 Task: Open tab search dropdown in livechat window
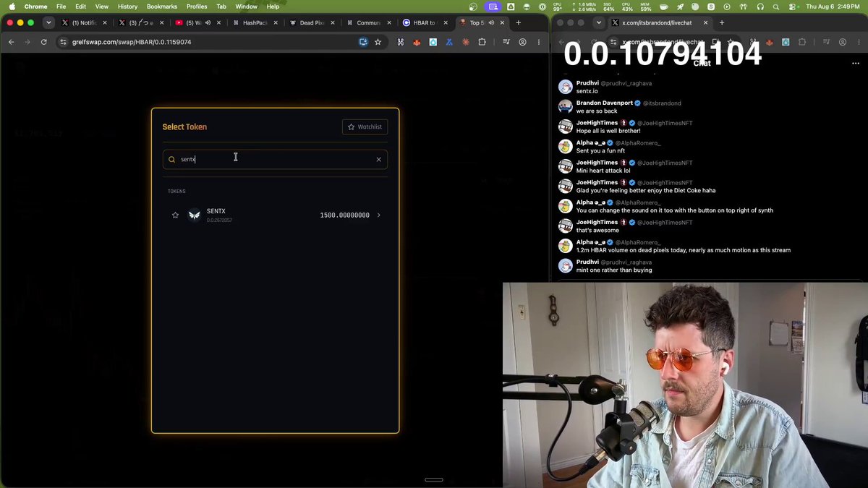tap(599, 22)
